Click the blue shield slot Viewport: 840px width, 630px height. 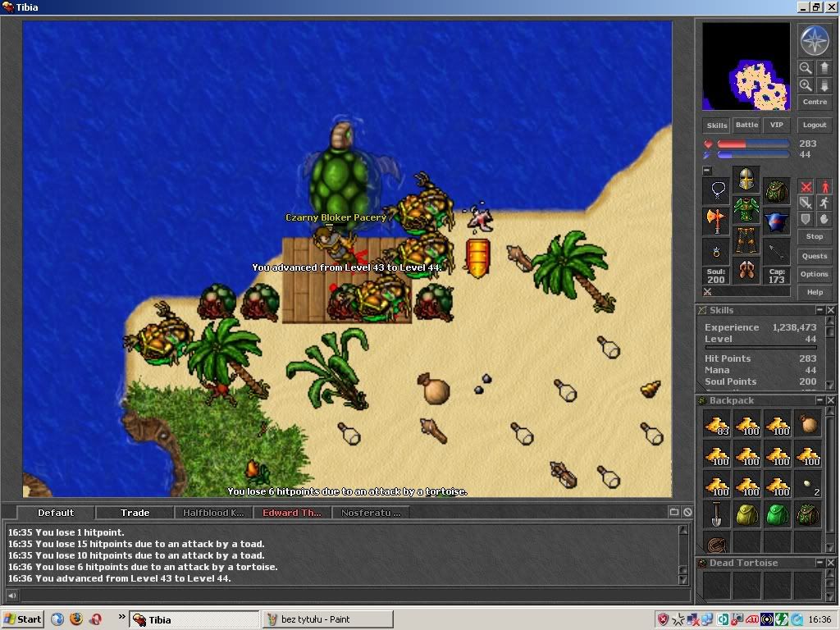[x=776, y=220]
